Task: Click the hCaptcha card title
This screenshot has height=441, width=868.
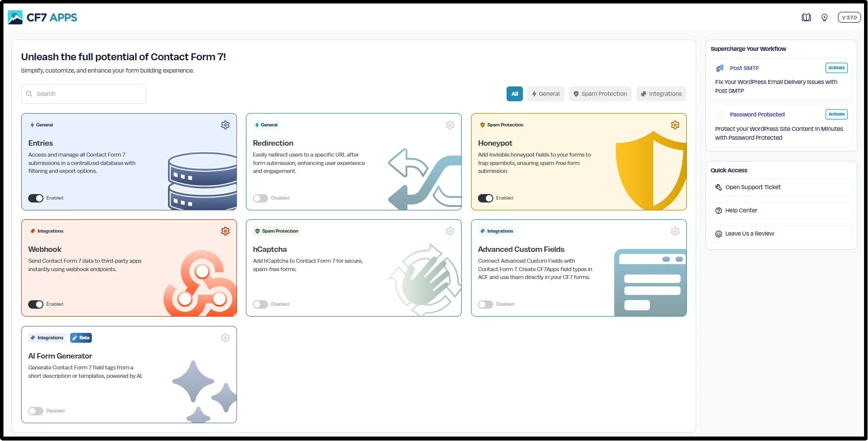Action: [270, 249]
